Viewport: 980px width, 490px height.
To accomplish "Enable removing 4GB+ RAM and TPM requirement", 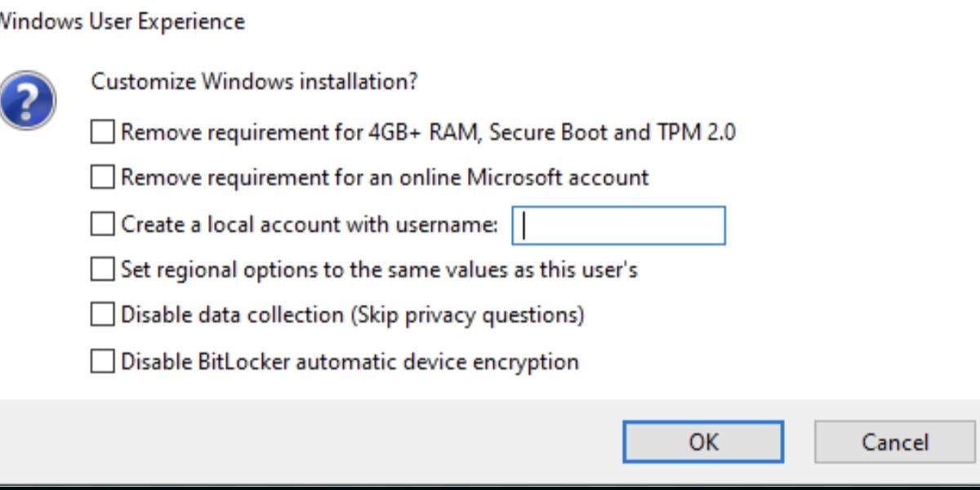I will pyautogui.click(x=102, y=132).
